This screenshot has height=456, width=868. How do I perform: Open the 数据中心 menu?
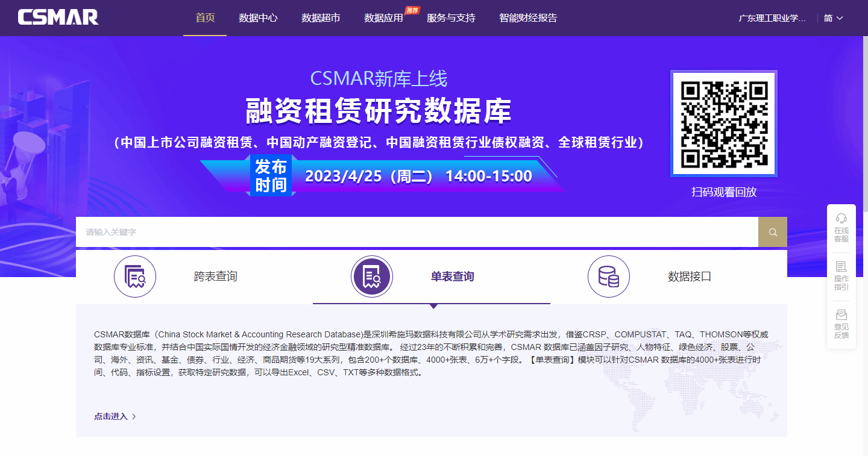click(x=258, y=18)
